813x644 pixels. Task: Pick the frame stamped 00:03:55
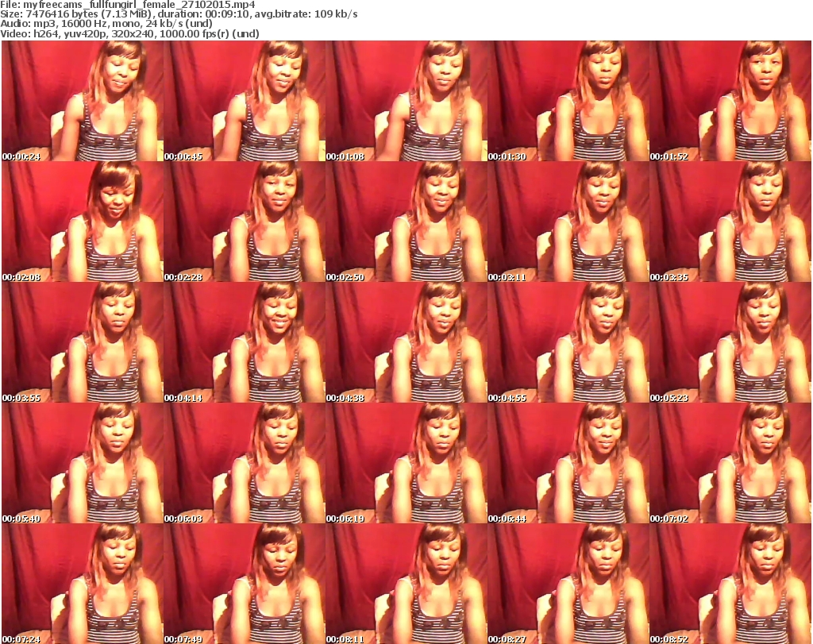[x=83, y=343]
